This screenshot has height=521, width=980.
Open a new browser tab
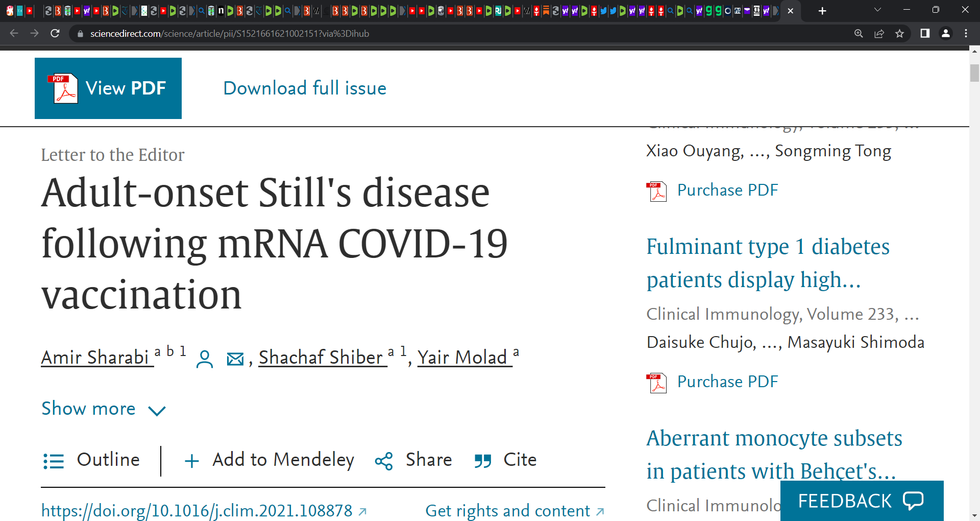click(822, 11)
